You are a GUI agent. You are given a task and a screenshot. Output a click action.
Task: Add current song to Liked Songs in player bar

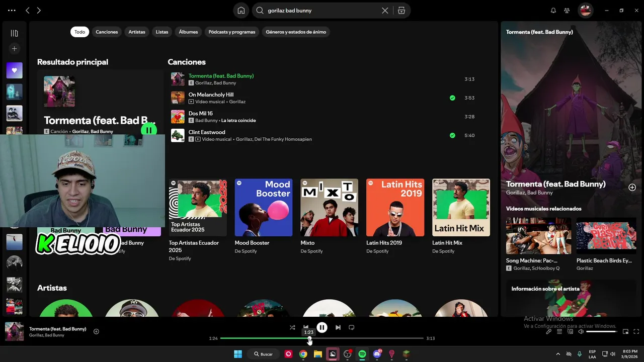96,331
